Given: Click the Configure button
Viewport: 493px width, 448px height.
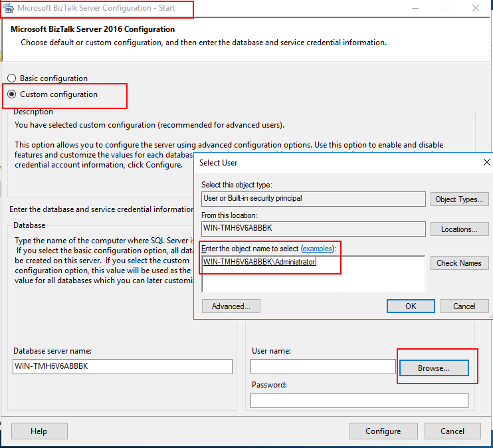Looking at the screenshot, I should point(383,431).
